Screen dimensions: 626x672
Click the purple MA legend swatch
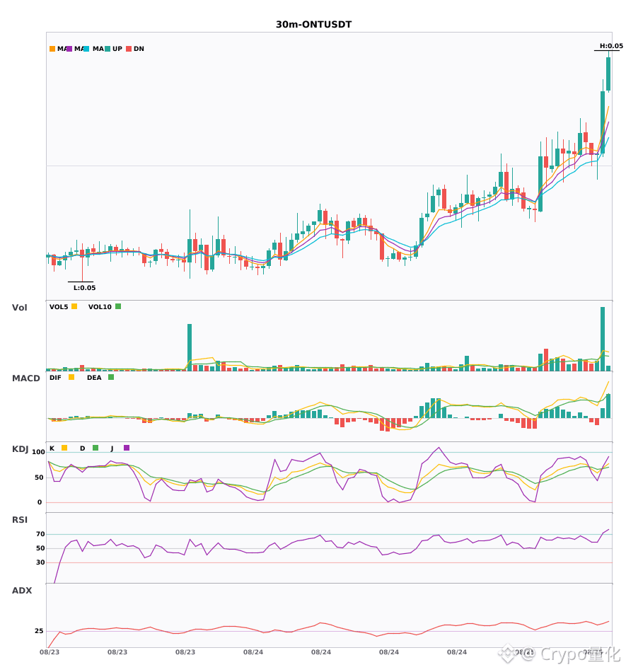pos(69,49)
